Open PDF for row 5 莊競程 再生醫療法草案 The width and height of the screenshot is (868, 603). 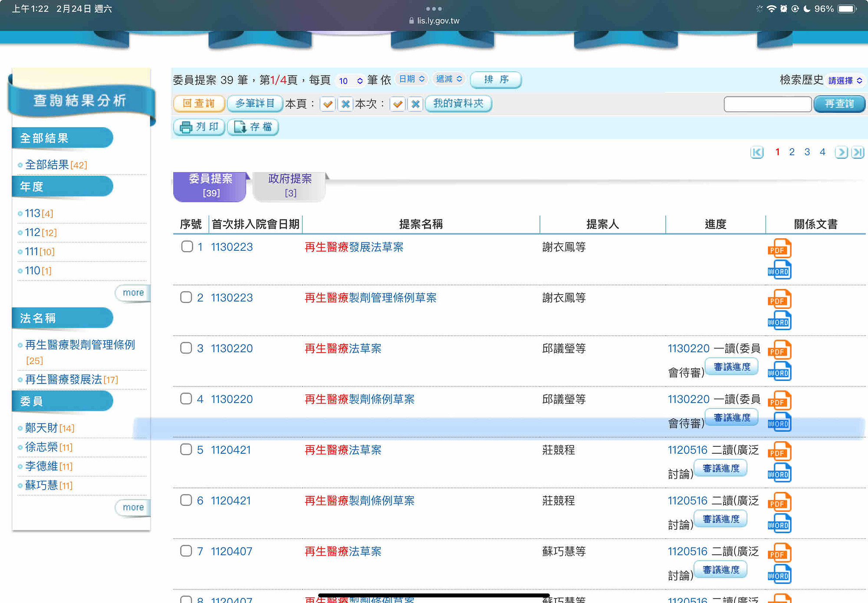coord(779,452)
